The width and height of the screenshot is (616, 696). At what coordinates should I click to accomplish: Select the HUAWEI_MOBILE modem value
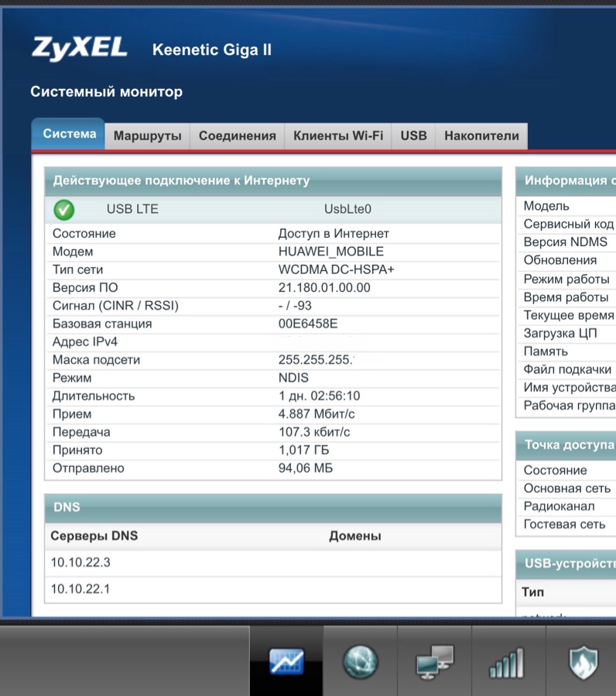[x=331, y=252]
